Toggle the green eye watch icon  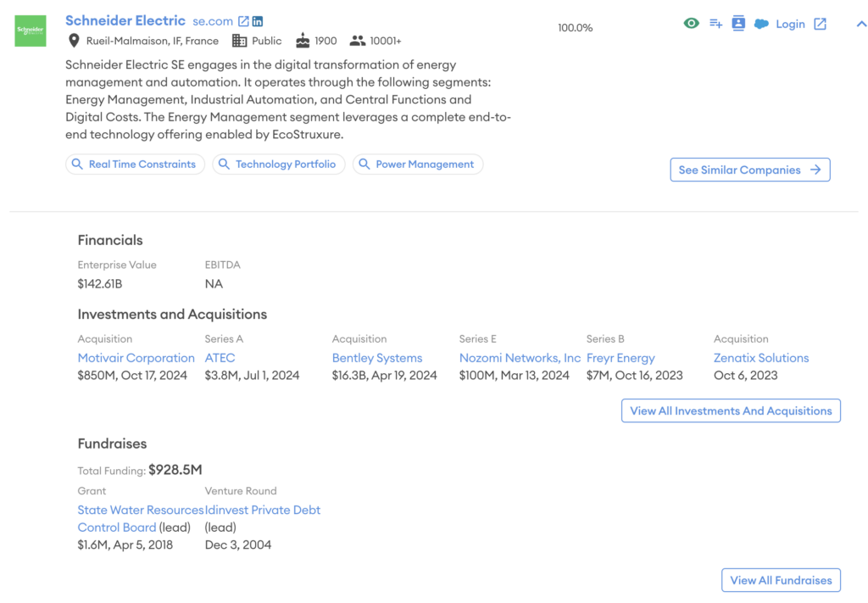[x=691, y=23]
